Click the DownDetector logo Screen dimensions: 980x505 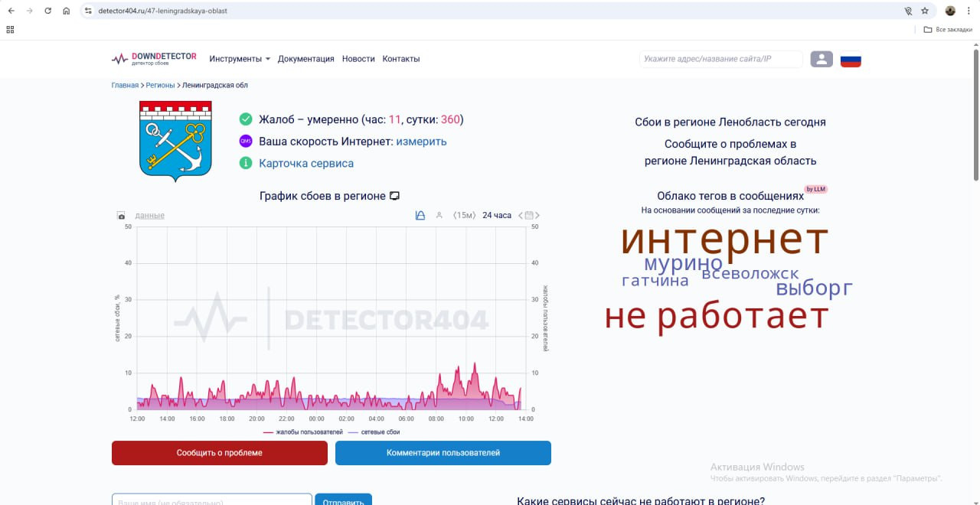(154, 59)
